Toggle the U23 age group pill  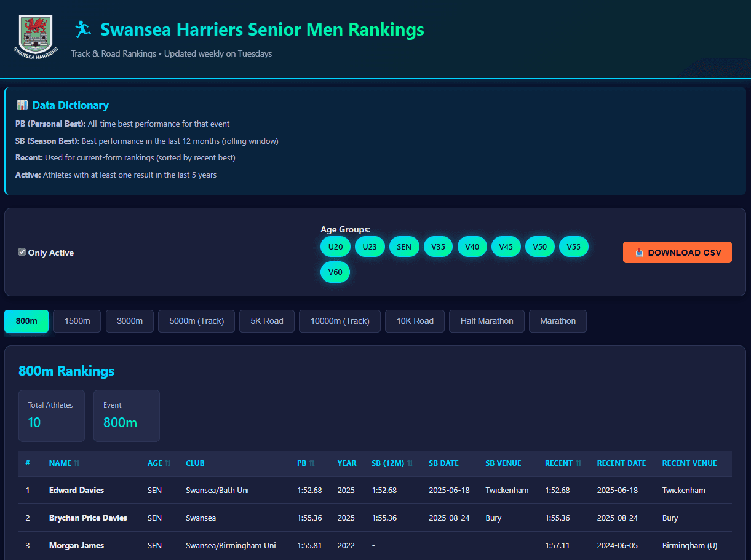[370, 246]
